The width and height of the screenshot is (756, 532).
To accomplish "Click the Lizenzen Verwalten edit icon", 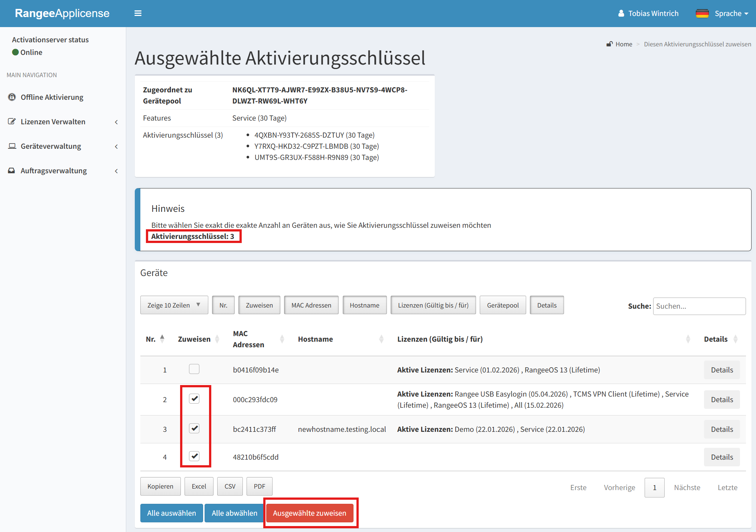I will coord(12,122).
